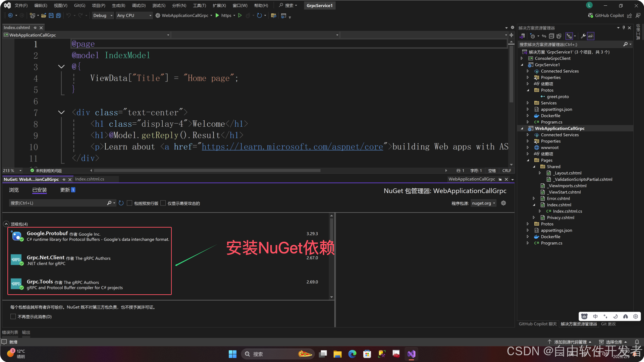Click the learn.microsoft.com aspnet link in code
Viewport: 644px width, 362px height.
(292, 147)
